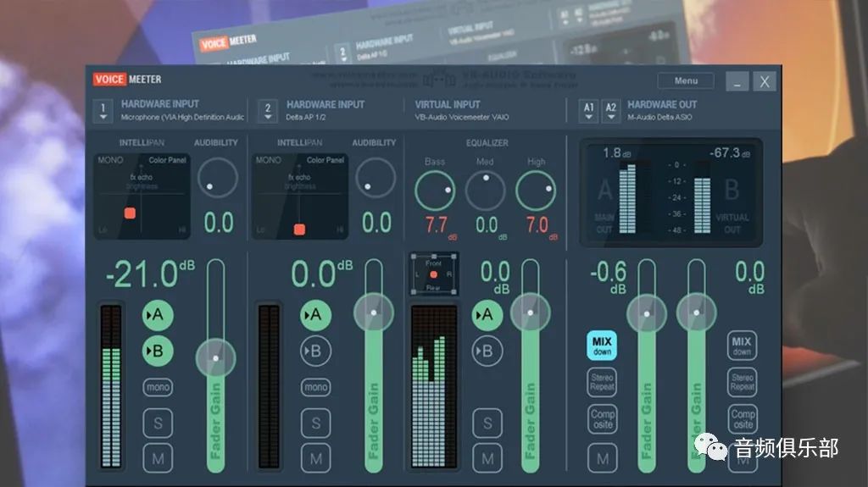
Task: Expand hardware input 1 device selector
Action: point(103,111)
